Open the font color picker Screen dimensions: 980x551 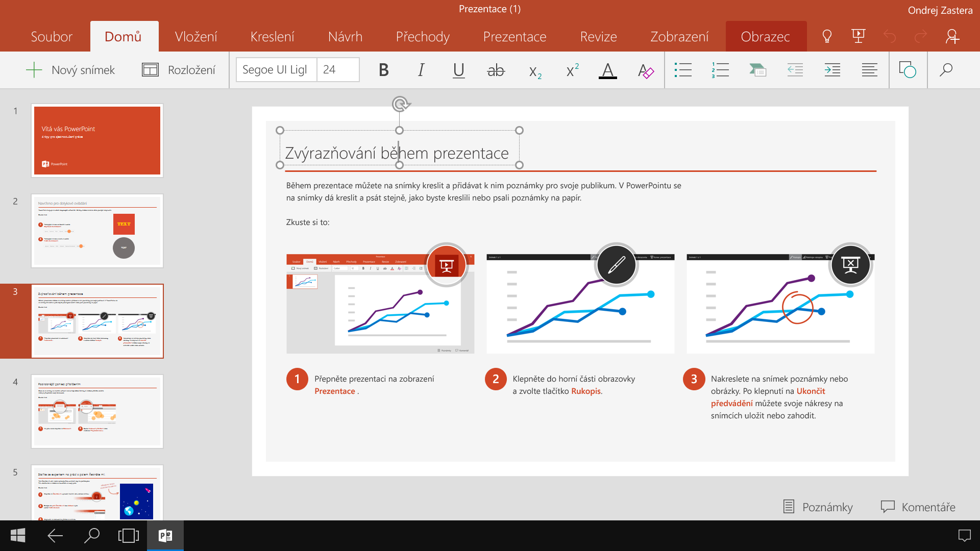[607, 70]
